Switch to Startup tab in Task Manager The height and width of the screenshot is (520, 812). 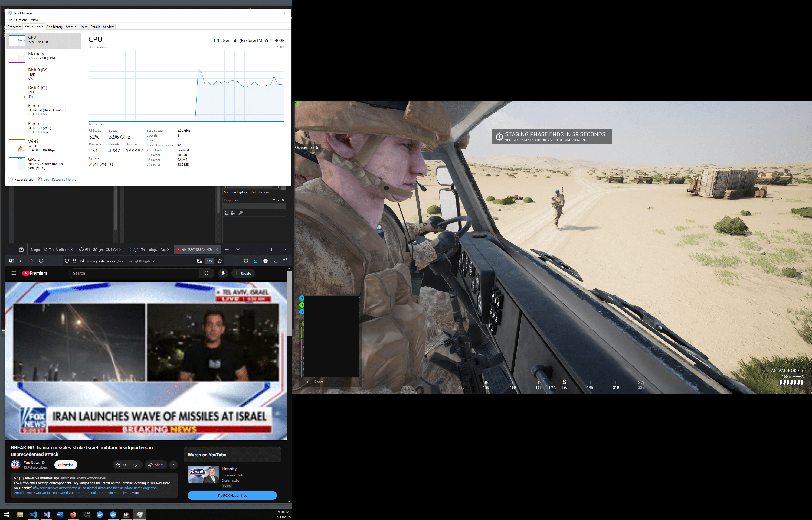[x=71, y=27]
